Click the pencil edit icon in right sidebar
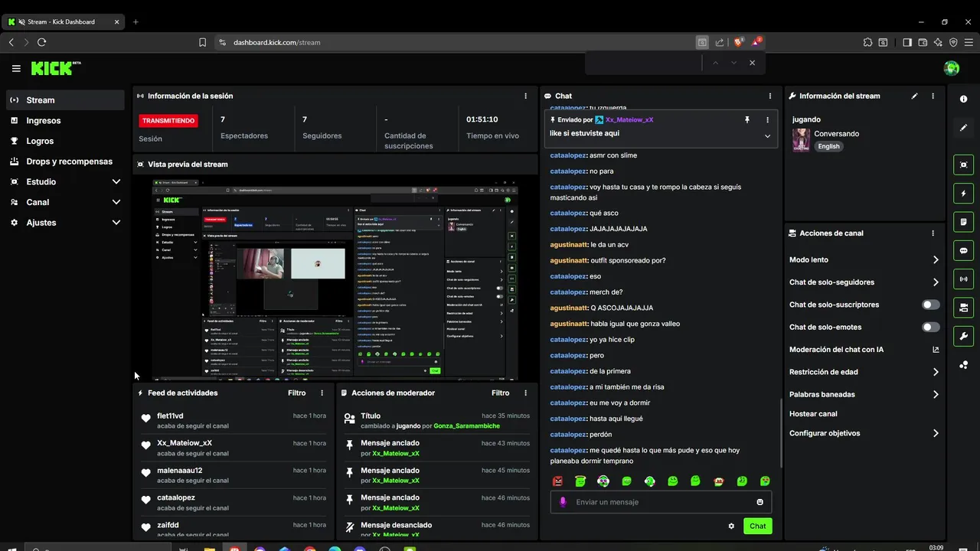Screen dimensions: 980x551 click(963, 128)
